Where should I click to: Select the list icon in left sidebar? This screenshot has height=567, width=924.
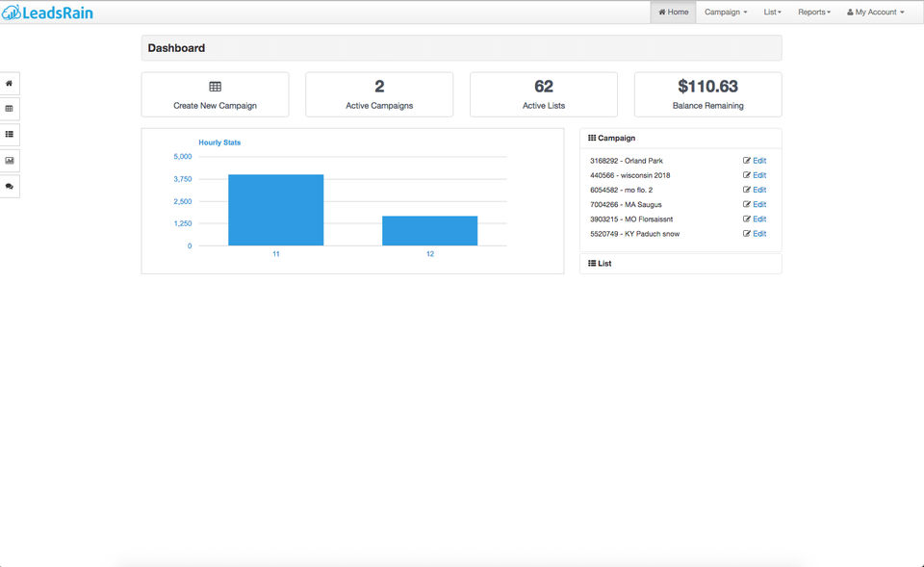(x=9, y=135)
